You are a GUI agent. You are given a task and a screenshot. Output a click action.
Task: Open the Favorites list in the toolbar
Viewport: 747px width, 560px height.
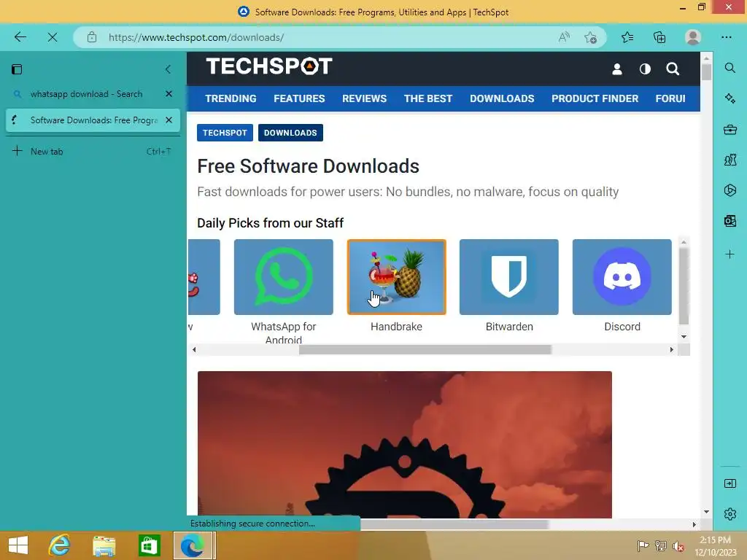coord(627,37)
